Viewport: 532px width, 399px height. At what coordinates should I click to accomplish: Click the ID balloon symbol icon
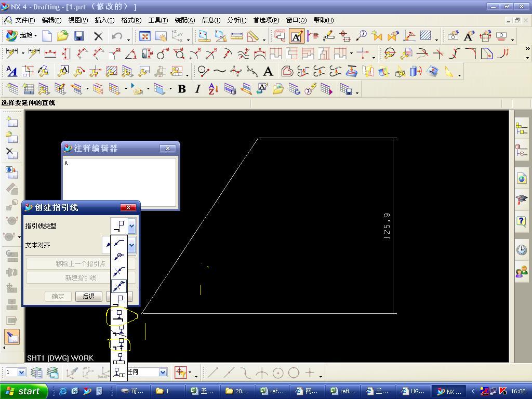pos(362,35)
